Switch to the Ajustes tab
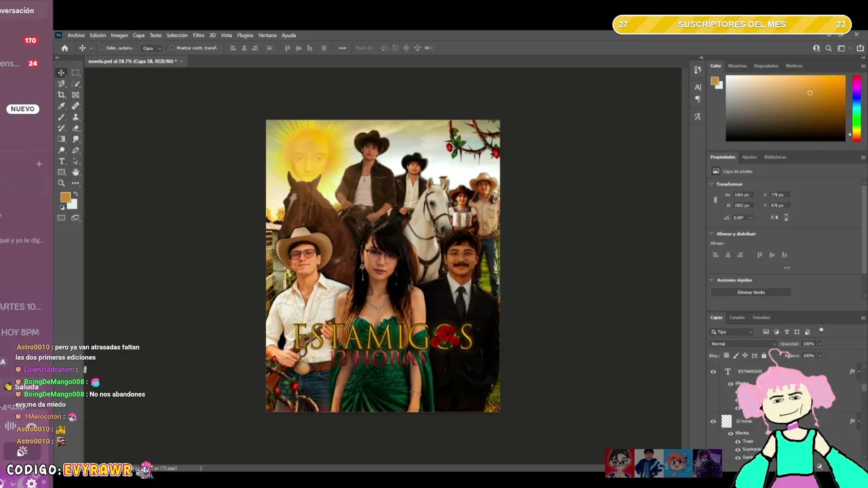Screen dimensions: 868x488 [x=749, y=157]
